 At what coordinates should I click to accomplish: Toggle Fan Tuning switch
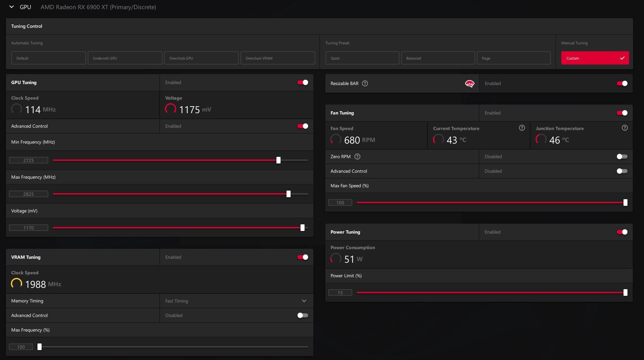[622, 113]
